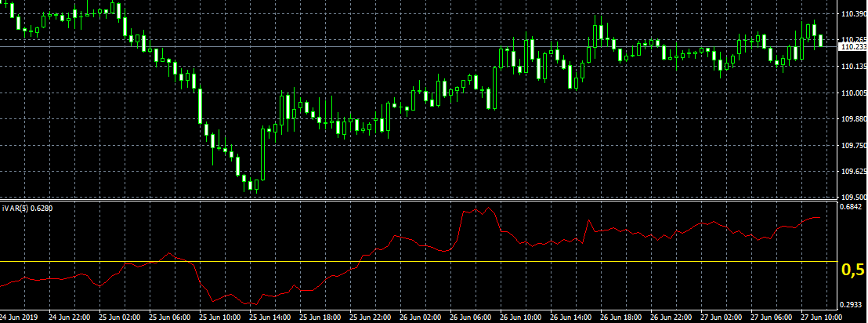Click the 0.2933 indicator scale minimum

click(851, 306)
